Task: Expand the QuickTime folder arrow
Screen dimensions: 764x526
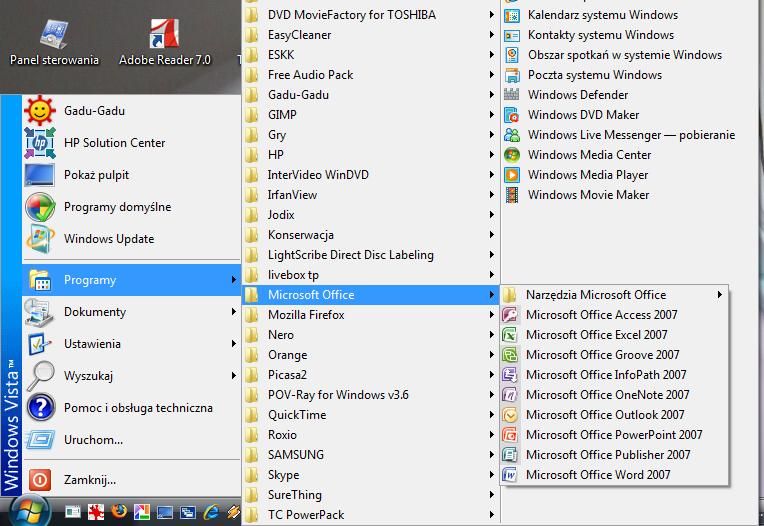Action: [x=492, y=414]
